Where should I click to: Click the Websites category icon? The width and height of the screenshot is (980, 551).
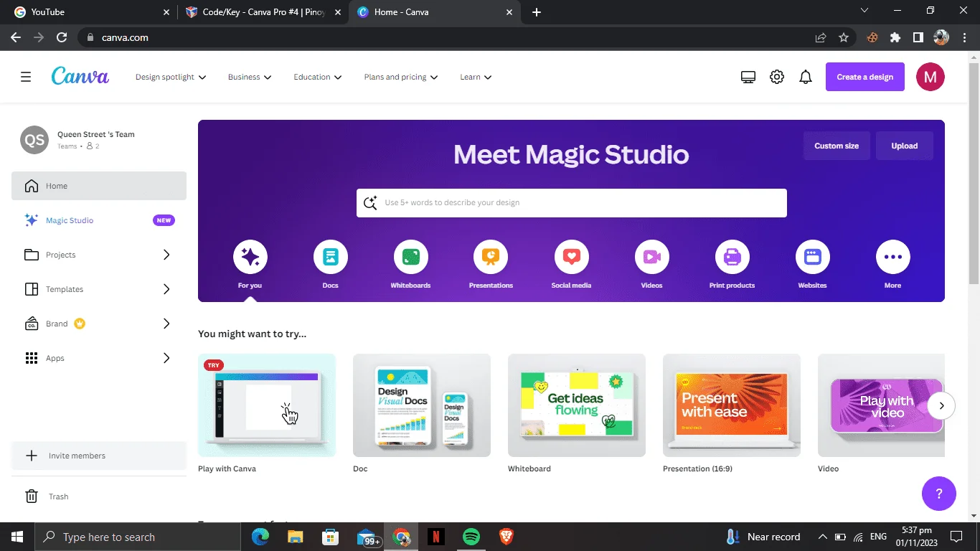812,257
